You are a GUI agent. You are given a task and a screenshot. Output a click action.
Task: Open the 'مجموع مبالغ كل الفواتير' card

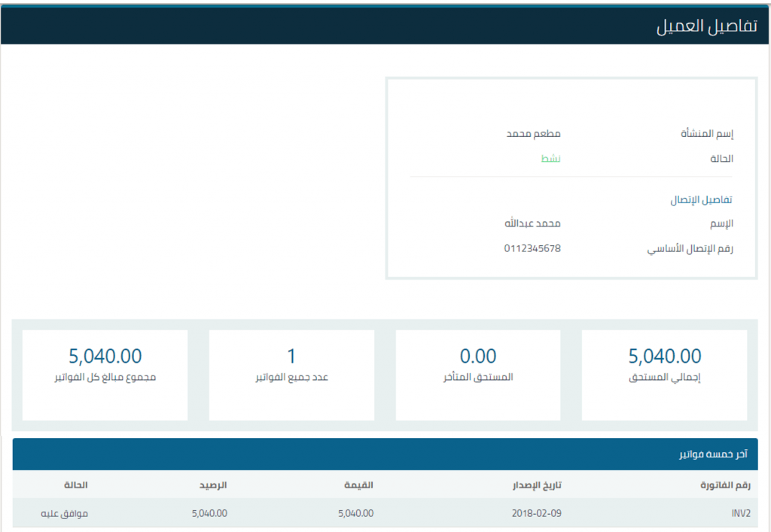click(105, 375)
